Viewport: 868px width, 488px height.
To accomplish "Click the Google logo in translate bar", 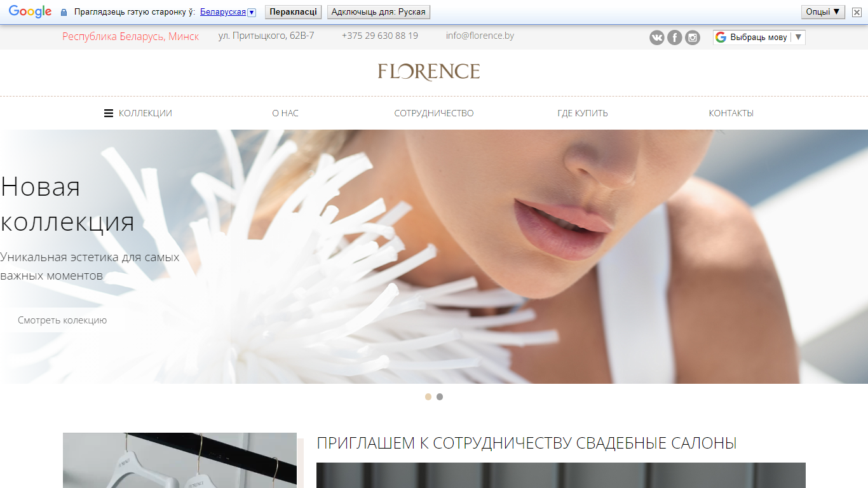I will pyautogui.click(x=30, y=11).
